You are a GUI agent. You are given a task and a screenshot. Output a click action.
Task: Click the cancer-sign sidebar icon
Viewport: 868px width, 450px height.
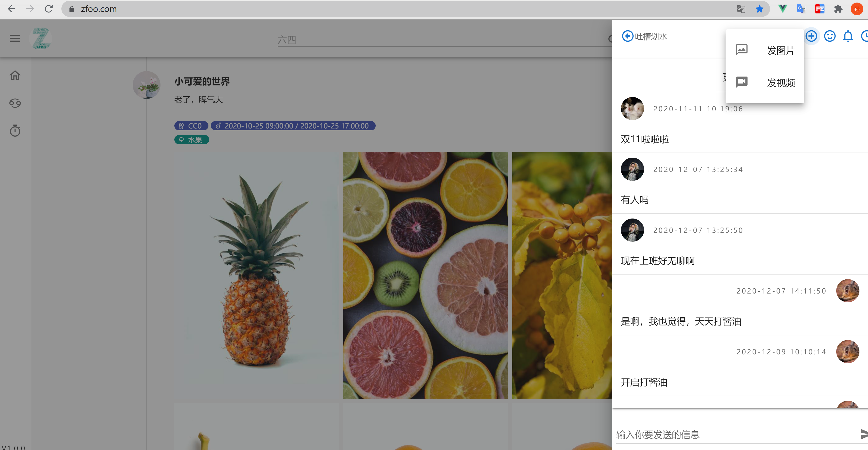click(15, 103)
